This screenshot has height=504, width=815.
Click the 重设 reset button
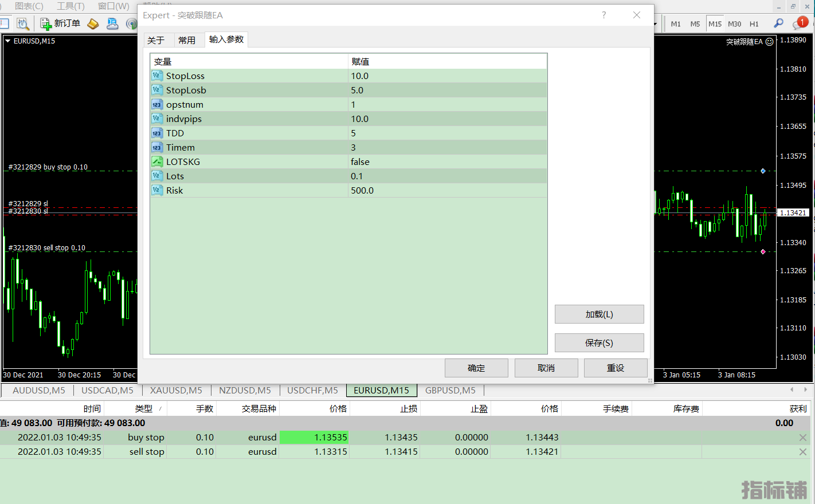pos(616,368)
